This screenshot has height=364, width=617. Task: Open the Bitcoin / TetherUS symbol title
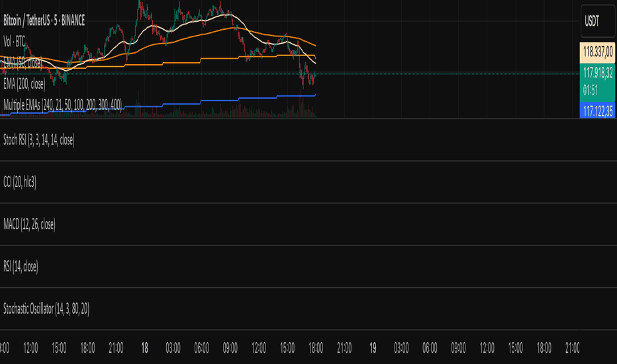[44, 21]
